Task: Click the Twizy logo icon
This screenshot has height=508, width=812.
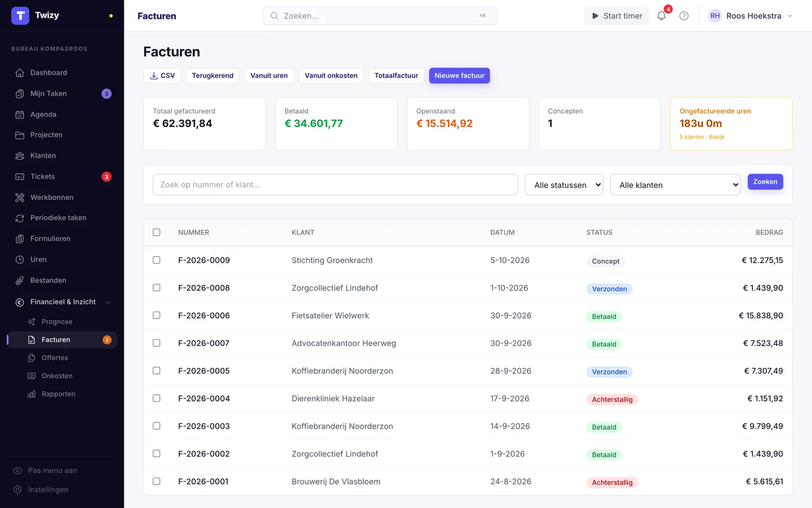Action: pos(20,16)
